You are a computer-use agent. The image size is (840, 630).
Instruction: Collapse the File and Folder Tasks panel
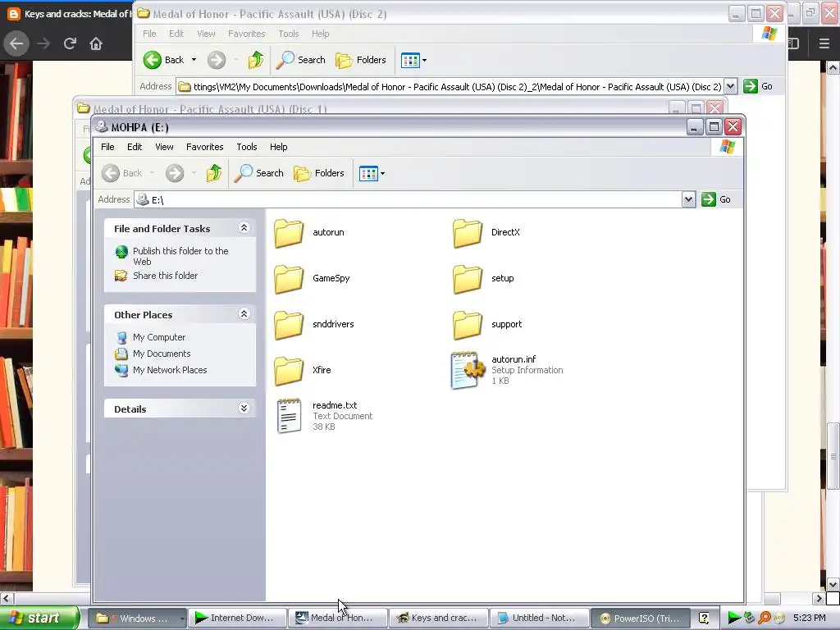(244, 228)
